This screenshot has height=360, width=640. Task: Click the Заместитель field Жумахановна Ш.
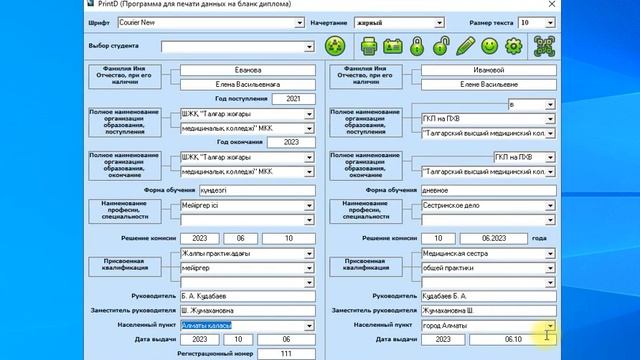[489, 311]
